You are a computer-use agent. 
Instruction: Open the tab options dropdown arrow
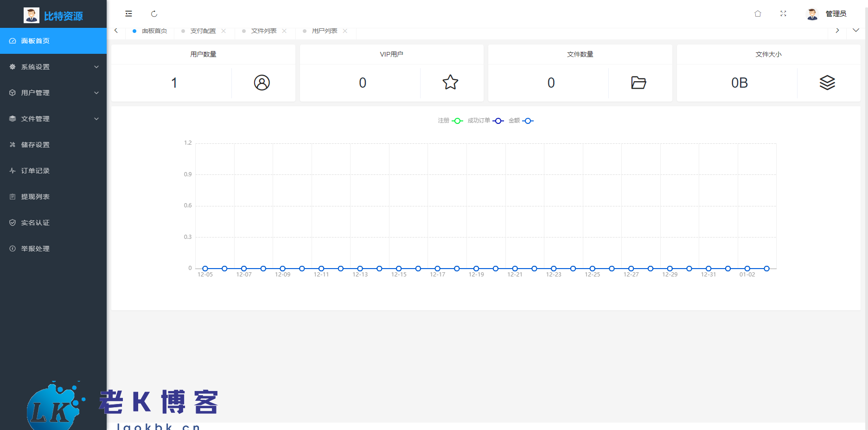pos(856,31)
